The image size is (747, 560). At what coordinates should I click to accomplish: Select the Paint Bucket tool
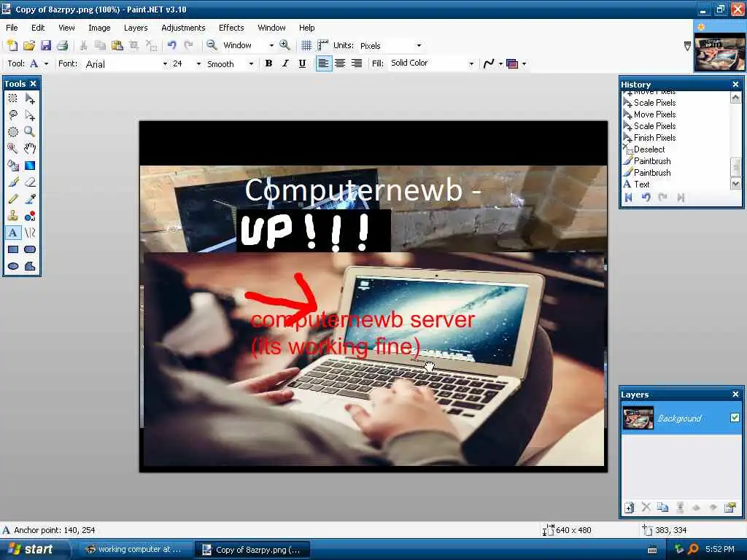pyautogui.click(x=13, y=166)
